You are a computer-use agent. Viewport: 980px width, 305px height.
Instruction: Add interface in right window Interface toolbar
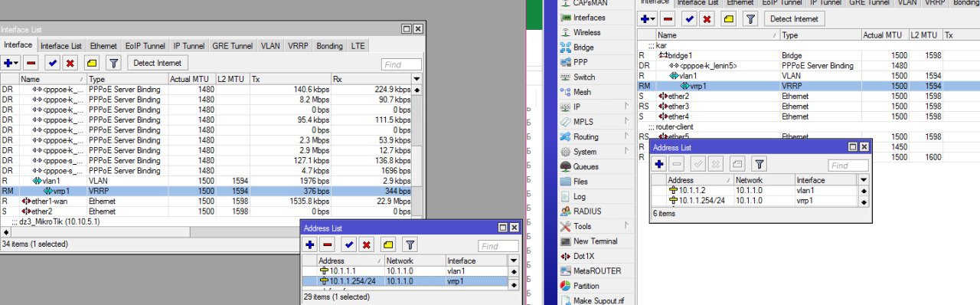click(648, 18)
